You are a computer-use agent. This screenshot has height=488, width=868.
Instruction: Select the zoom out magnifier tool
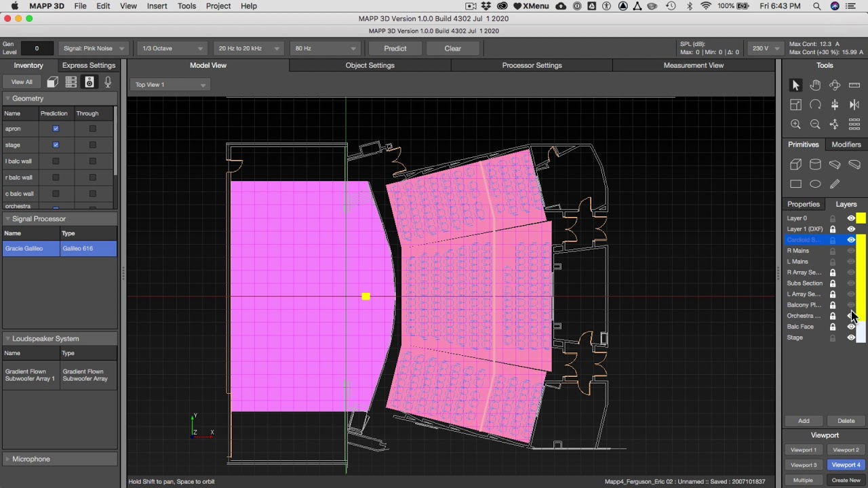point(815,124)
